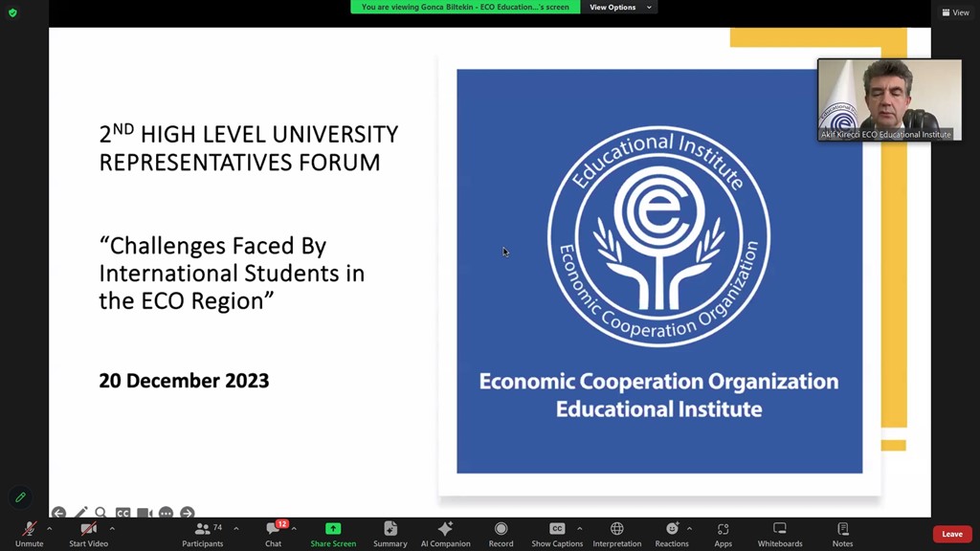Open the Interpretation globe menu
980x551 pixels.
617,534
